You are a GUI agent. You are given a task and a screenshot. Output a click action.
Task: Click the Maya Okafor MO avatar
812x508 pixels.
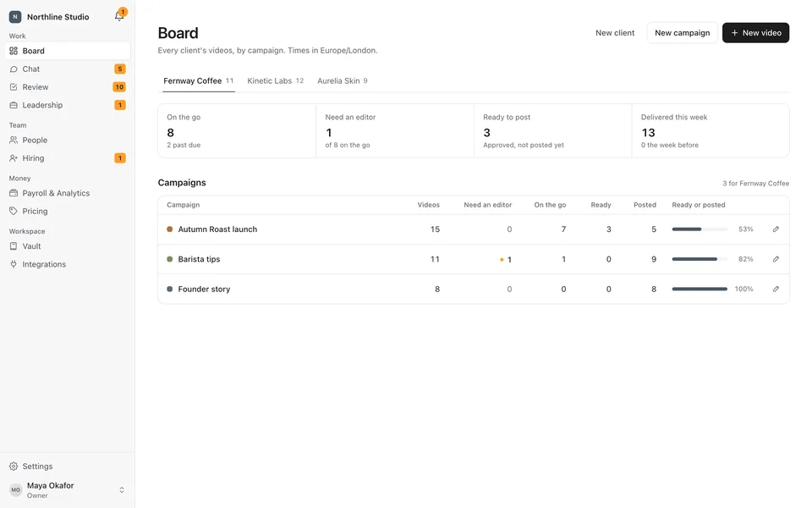coord(15,490)
